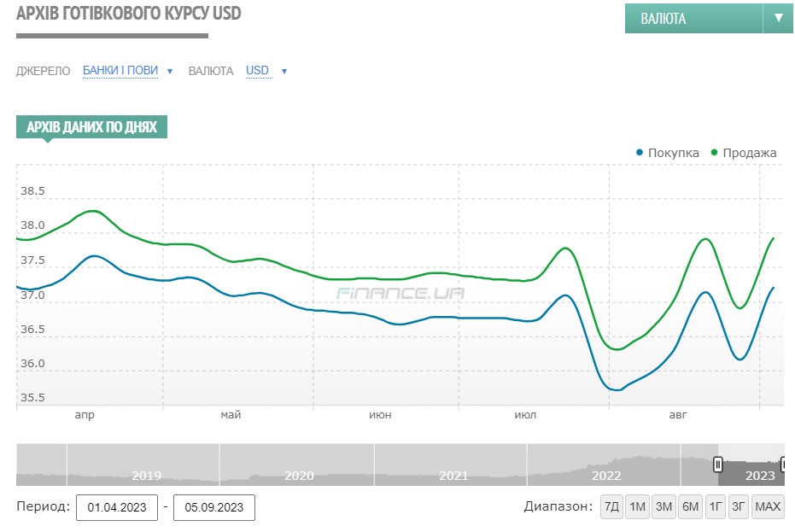Set range to 1М

pyautogui.click(x=637, y=507)
